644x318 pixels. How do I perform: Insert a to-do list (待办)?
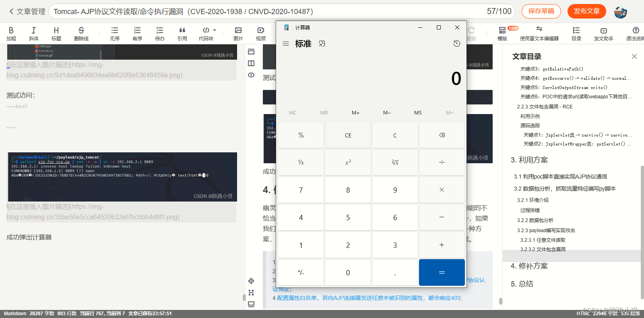pos(160,34)
